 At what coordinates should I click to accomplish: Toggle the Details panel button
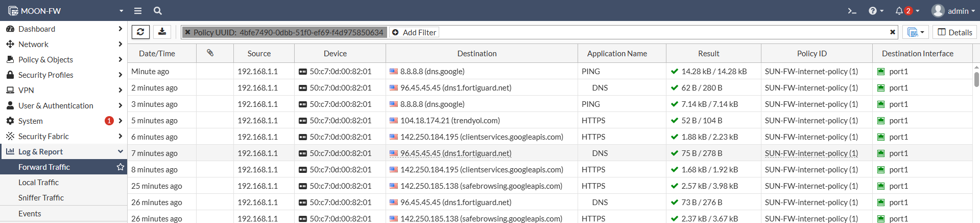954,32
